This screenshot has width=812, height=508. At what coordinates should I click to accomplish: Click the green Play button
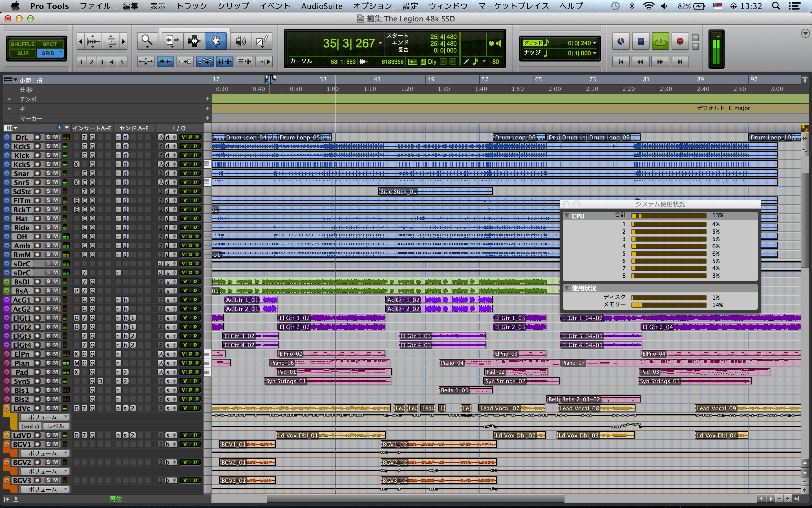click(660, 41)
